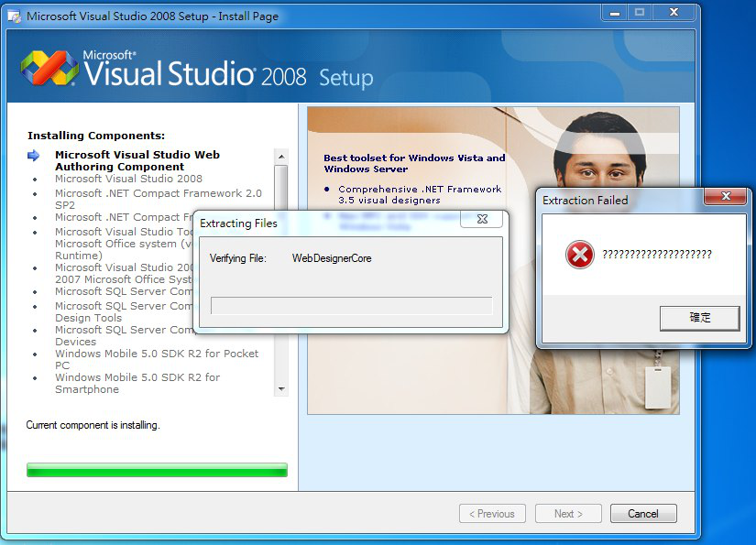The height and width of the screenshot is (545, 756).
Task: Click the 'Verifying File:' label
Action: [x=237, y=258]
